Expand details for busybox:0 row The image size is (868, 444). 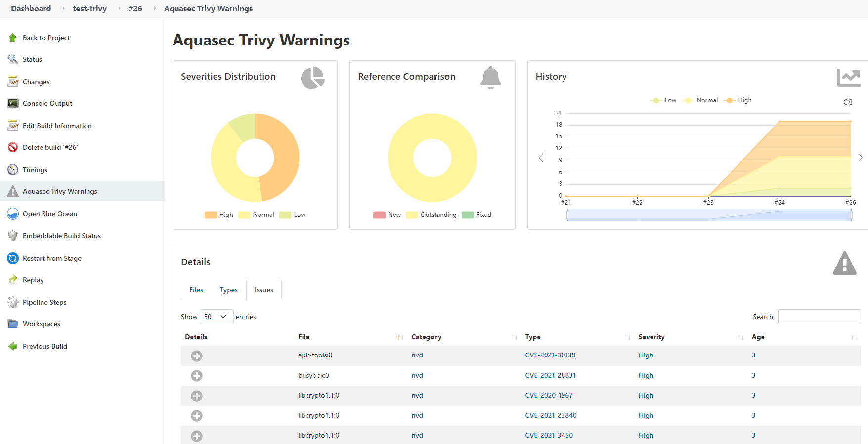point(197,376)
